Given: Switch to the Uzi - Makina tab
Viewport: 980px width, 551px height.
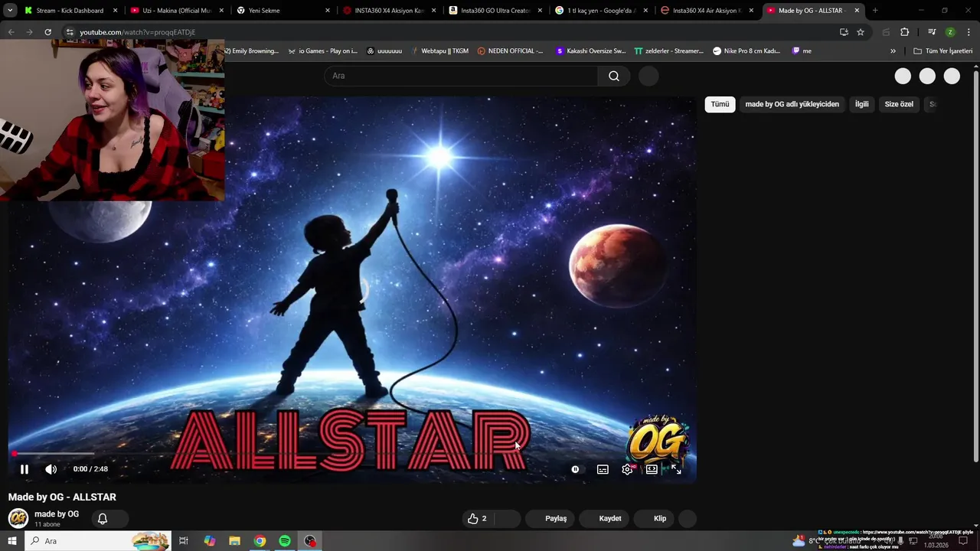Looking at the screenshot, I should pyautogui.click(x=176, y=11).
